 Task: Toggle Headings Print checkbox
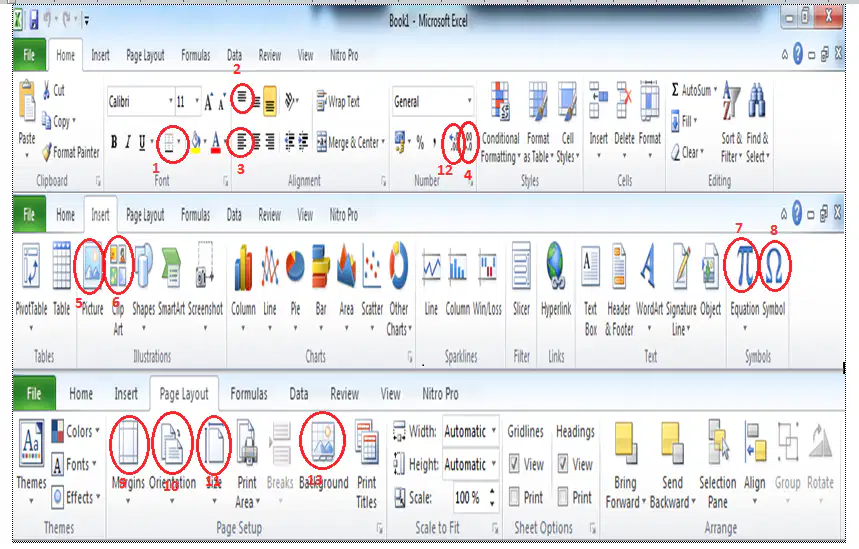tap(563, 497)
